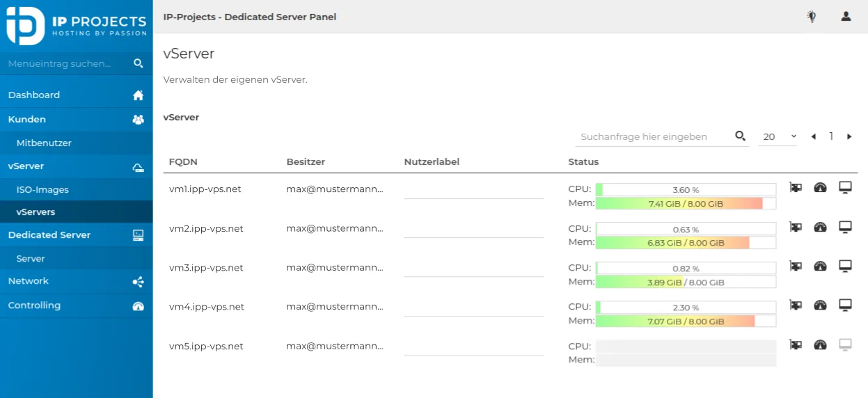The image size is (868, 398).
Task: Open the Dashboard menu entry
Action: pyautogui.click(x=34, y=95)
